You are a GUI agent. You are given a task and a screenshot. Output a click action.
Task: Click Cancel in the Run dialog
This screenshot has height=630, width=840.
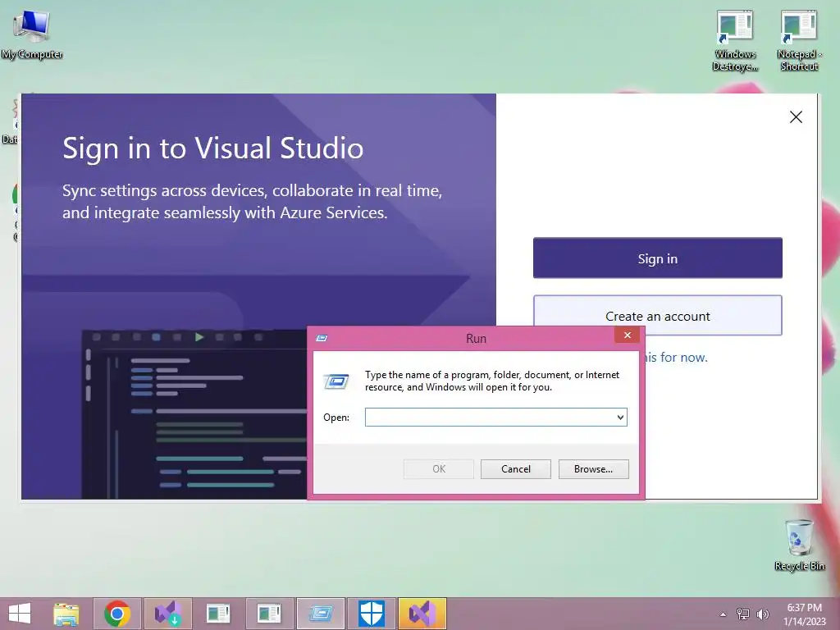[x=515, y=468]
